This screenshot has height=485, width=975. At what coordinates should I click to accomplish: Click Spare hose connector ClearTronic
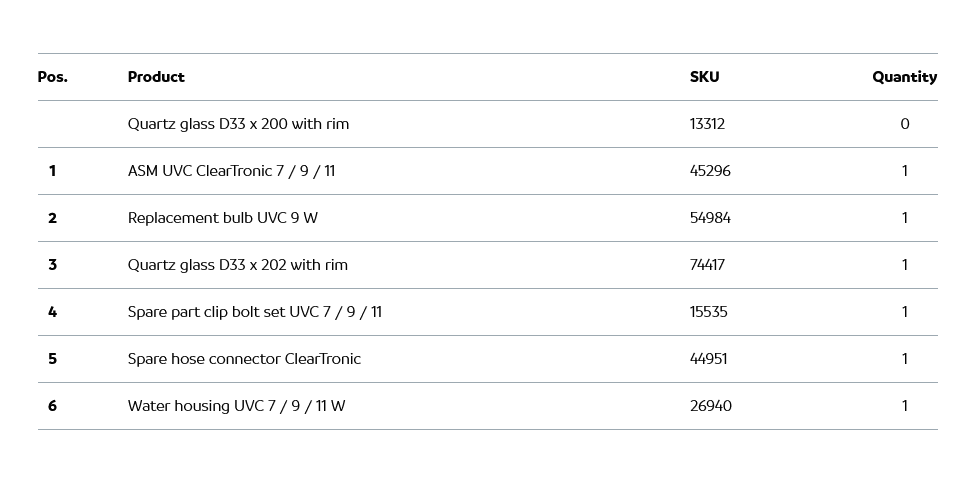244,359
